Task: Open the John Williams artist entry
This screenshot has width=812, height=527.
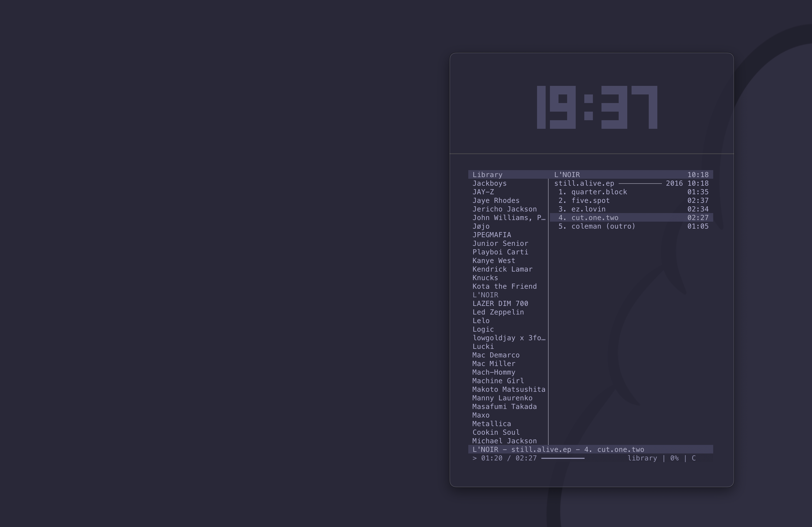Action: pyautogui.click(x=509, y=217)
